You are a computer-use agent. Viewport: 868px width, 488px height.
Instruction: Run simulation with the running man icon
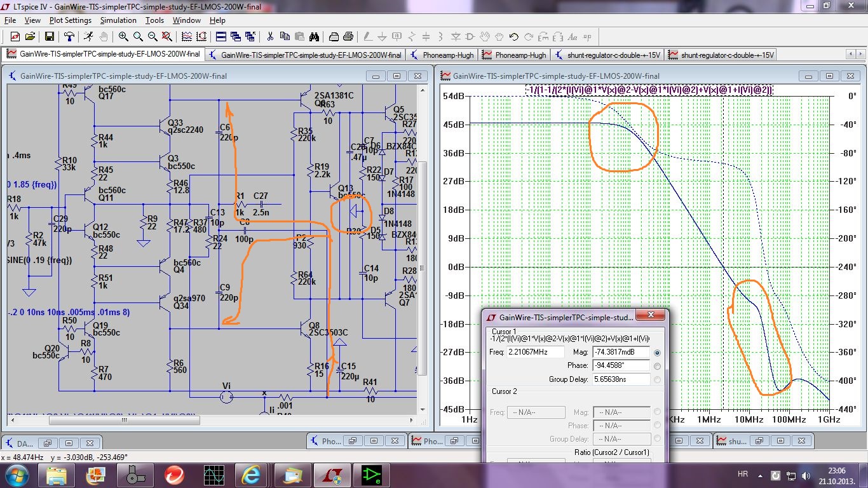point(88,37)
